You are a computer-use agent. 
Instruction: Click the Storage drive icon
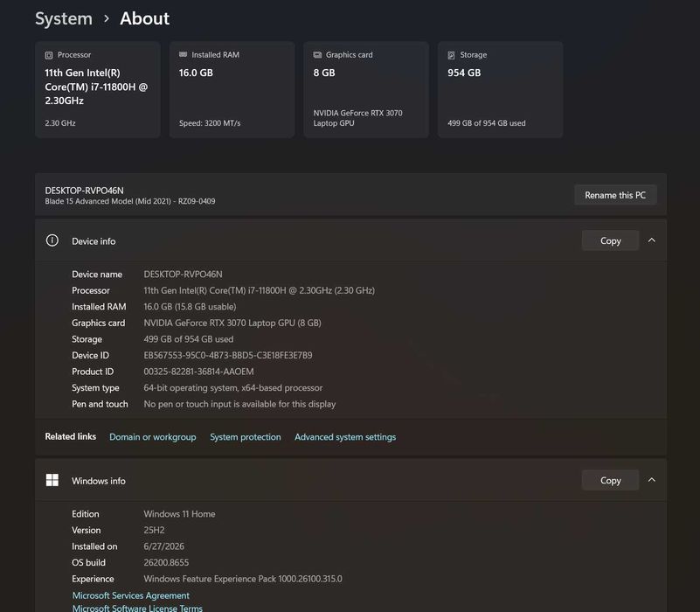tap(451, 55)
